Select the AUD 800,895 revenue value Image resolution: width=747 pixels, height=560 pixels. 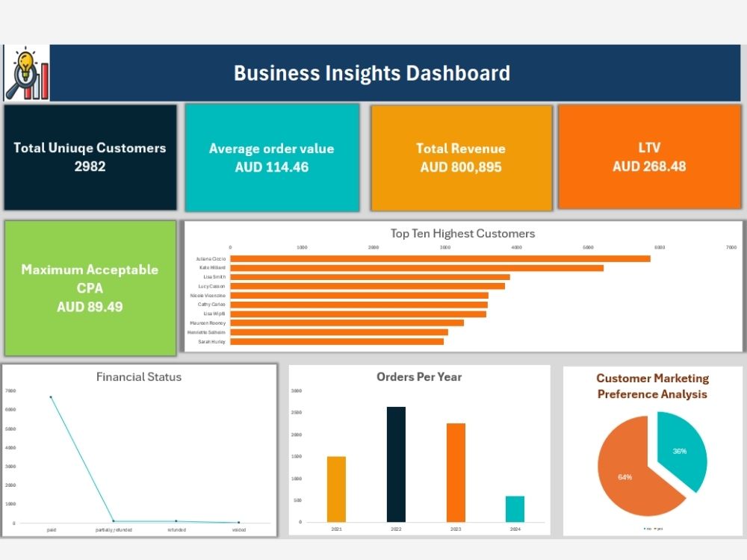click(x=461, y=167)
